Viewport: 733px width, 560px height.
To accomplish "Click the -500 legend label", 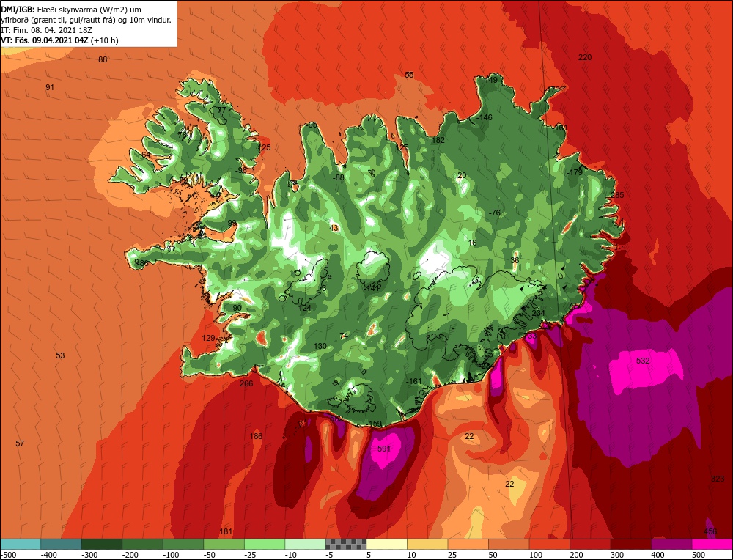I will (9, 555).
